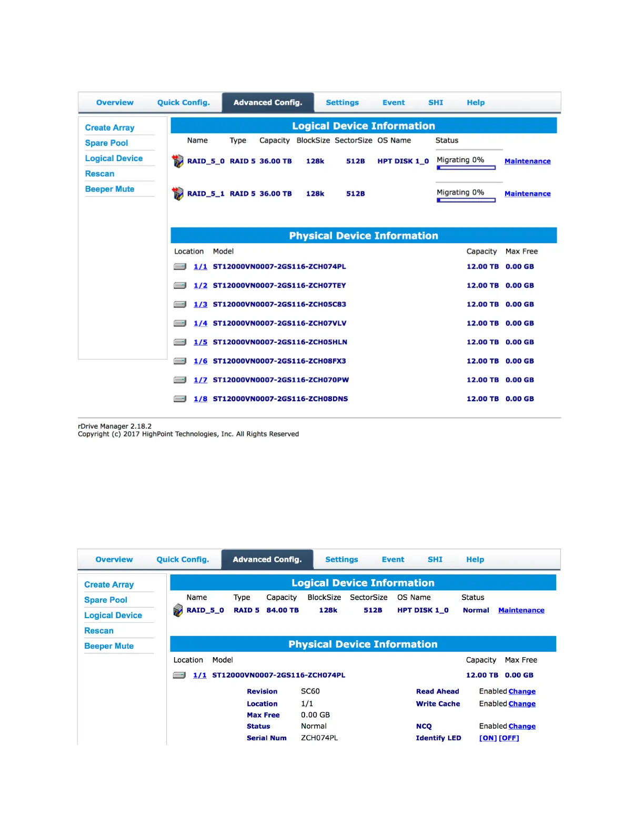This screenshot has width=644, height=834.
Task: Click the RAID_5_1 array icon
Action: [178, 194]
